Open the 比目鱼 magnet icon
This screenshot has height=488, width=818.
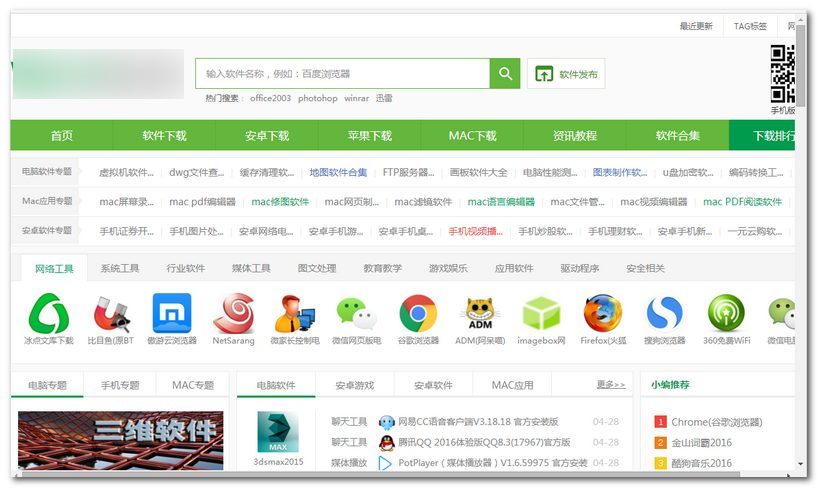pos(111,314)
